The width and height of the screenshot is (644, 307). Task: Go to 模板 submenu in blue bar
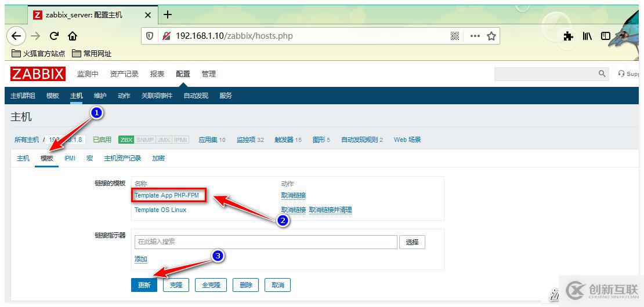coord(53,96)
